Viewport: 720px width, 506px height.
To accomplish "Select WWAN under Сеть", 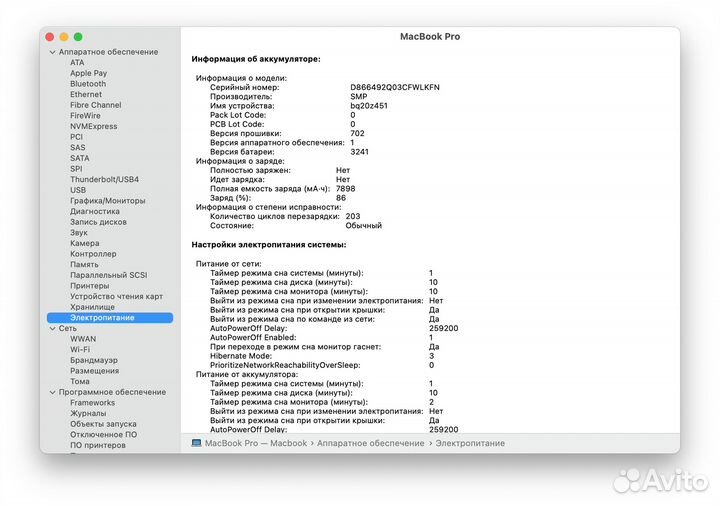I will (83, 339).
